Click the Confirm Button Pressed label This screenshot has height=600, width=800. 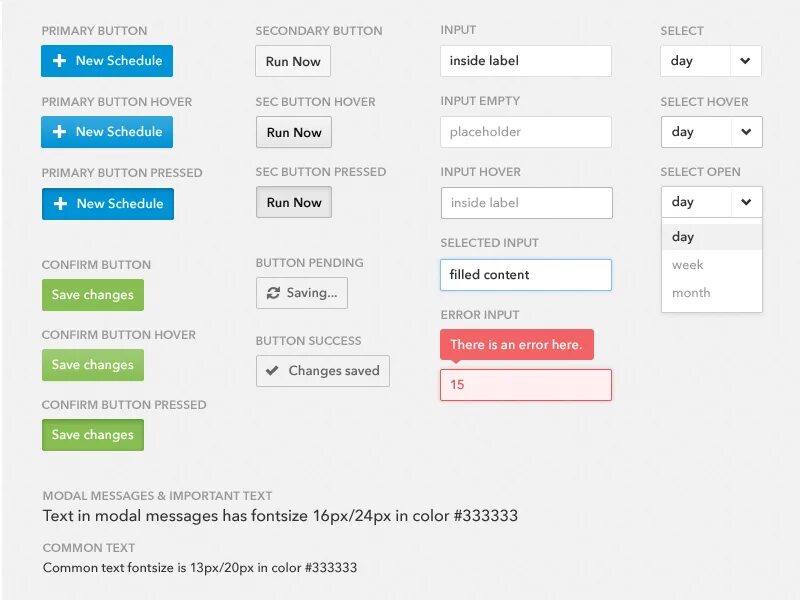click(124, 405)
